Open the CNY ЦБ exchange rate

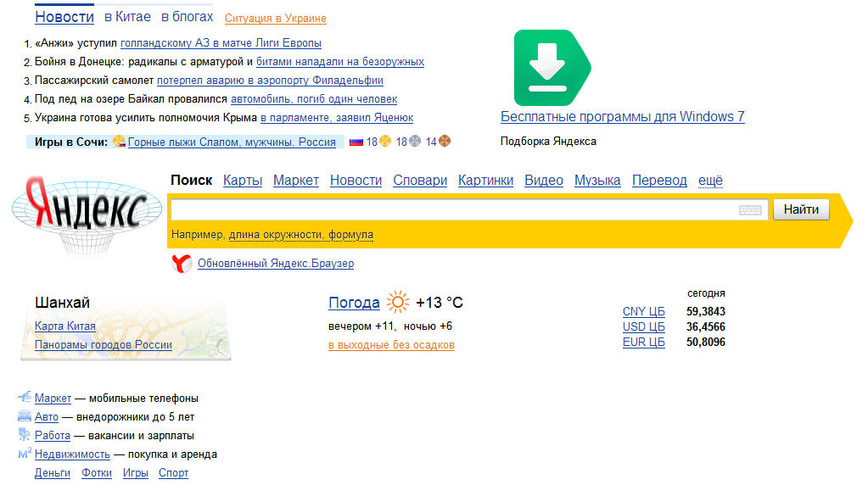click(x=643, y=311)
